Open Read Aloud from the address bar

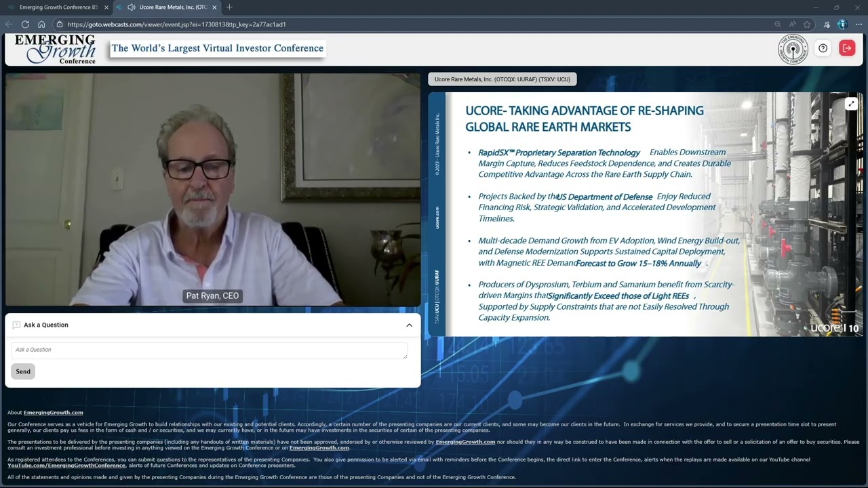[792, 24]
